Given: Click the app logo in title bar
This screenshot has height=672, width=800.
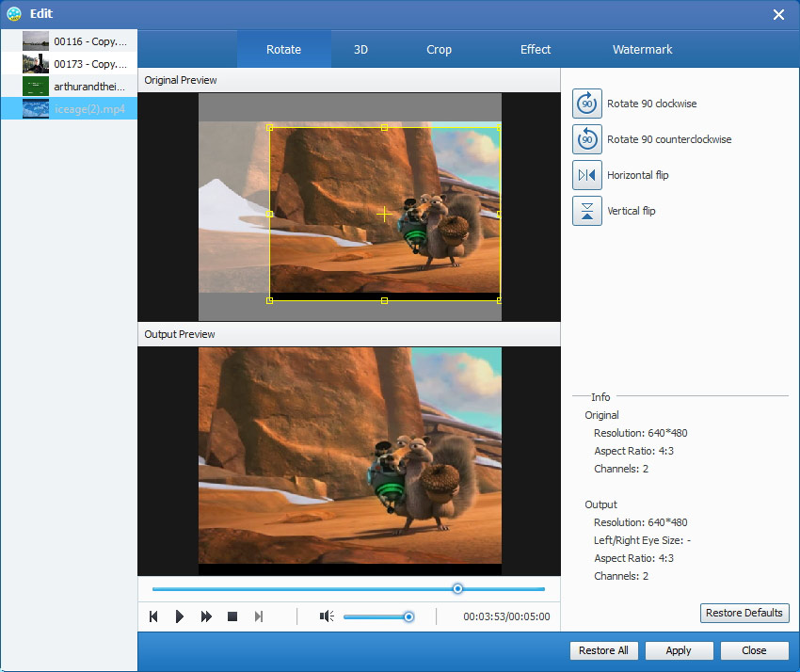Looking at the screenshot, I should 14,14.
